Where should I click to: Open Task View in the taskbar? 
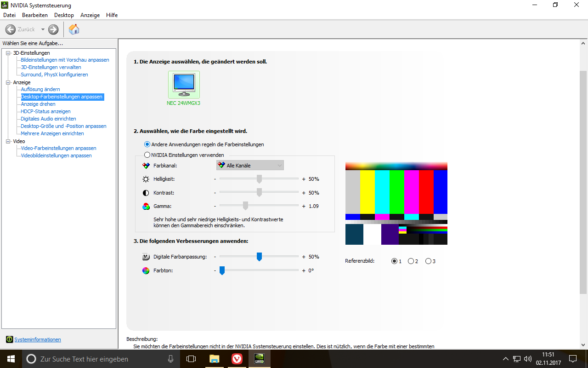pyautogui.click(x=191, y=359)
